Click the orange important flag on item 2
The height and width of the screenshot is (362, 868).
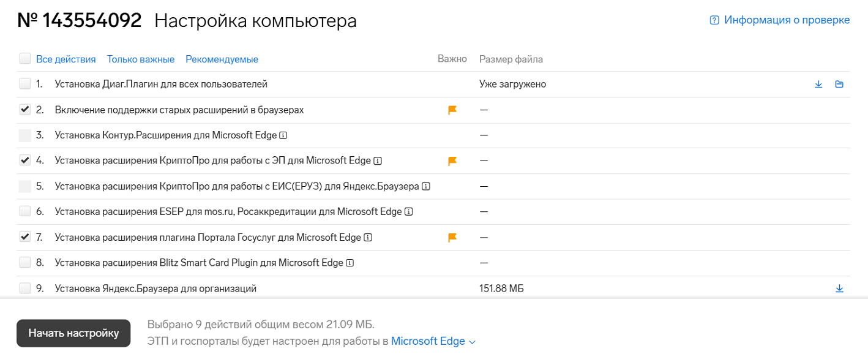point(452,110)
